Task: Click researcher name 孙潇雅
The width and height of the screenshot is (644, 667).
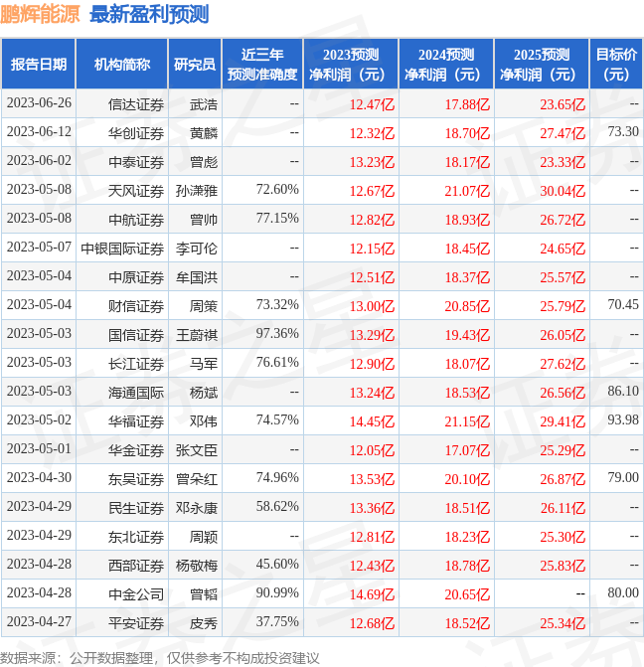Action: point(196,191)
